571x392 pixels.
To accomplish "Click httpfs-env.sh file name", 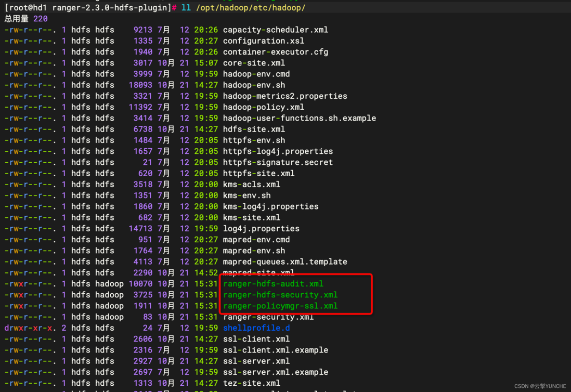I will 254,140.
